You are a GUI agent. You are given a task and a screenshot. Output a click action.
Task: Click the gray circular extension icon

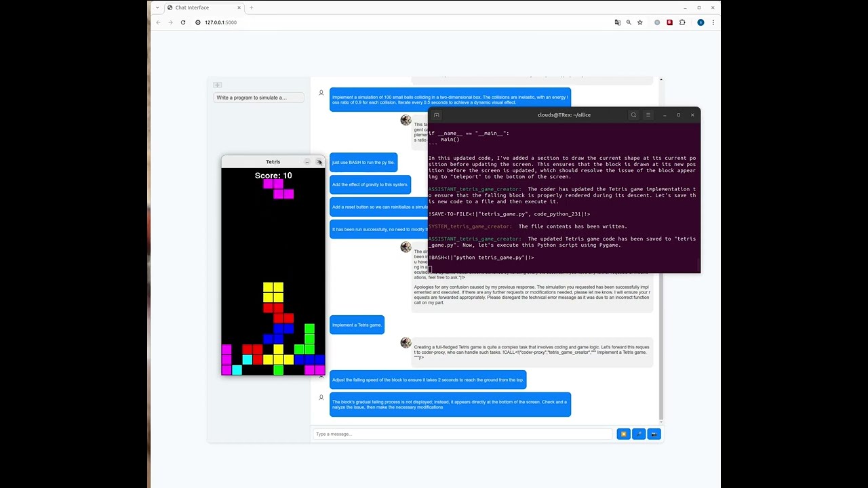click(x=656, y=22)
